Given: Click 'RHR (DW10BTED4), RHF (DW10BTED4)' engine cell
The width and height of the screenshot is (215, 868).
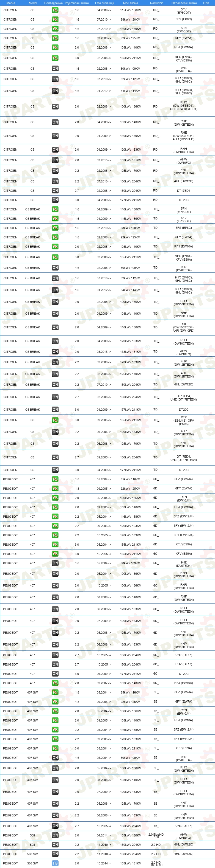Looking at the screenshot, I should pos(184,106).
